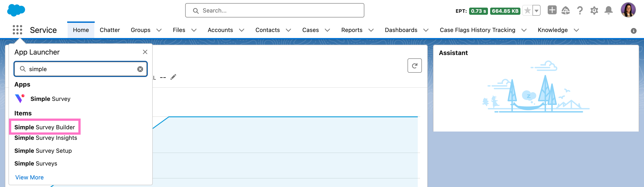Screen dimensions: 644x187
Task: Select Simple Survey Builder item
Action: (45, 127)
